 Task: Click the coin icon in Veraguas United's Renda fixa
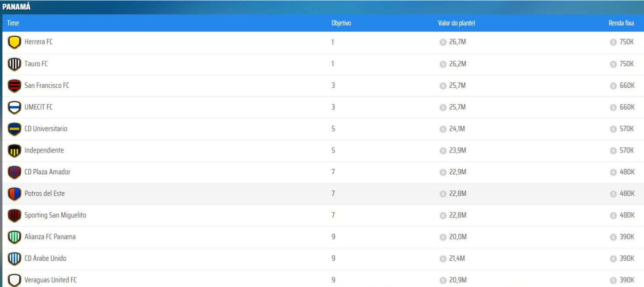click(x=613, y=280)
